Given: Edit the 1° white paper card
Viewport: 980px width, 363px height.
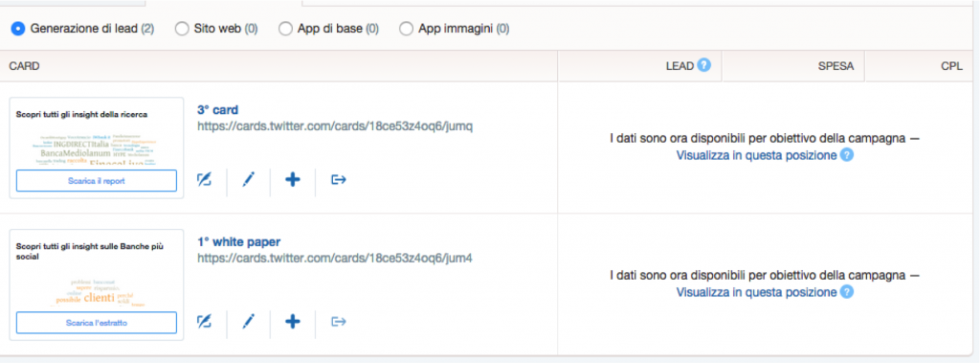Looking at the screenshot, I should [249, 322].
